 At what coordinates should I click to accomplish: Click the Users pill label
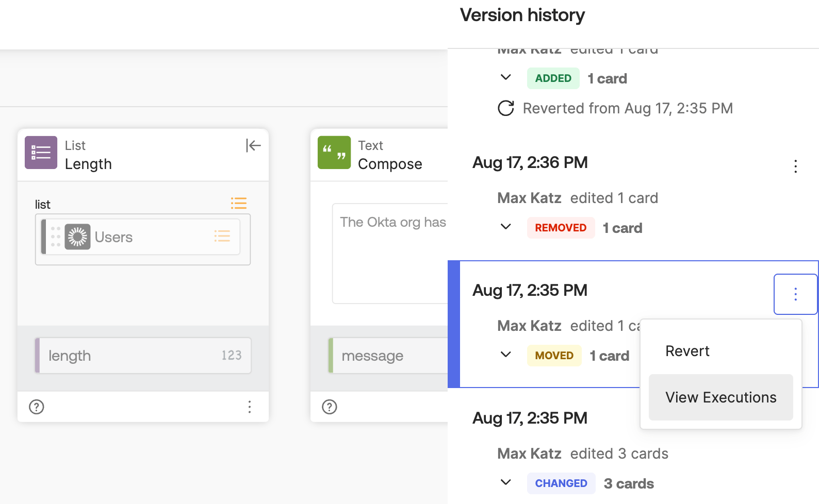113,237
